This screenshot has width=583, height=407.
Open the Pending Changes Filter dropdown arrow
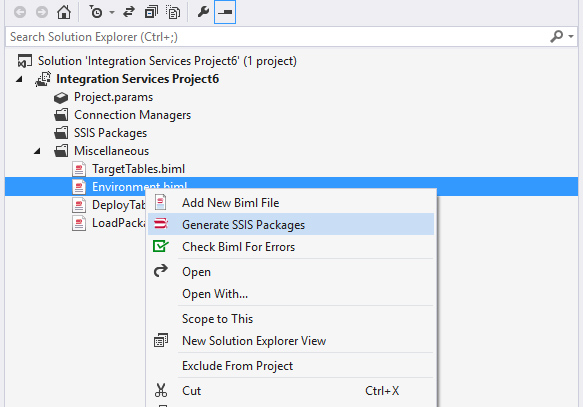112,13
